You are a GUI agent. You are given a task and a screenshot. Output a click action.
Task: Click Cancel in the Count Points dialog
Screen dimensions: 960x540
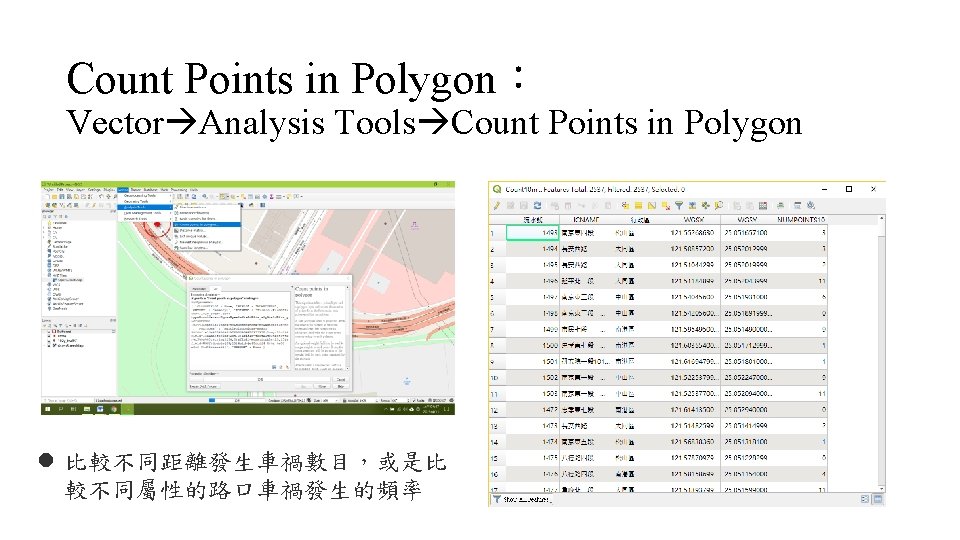coord(341,380)
